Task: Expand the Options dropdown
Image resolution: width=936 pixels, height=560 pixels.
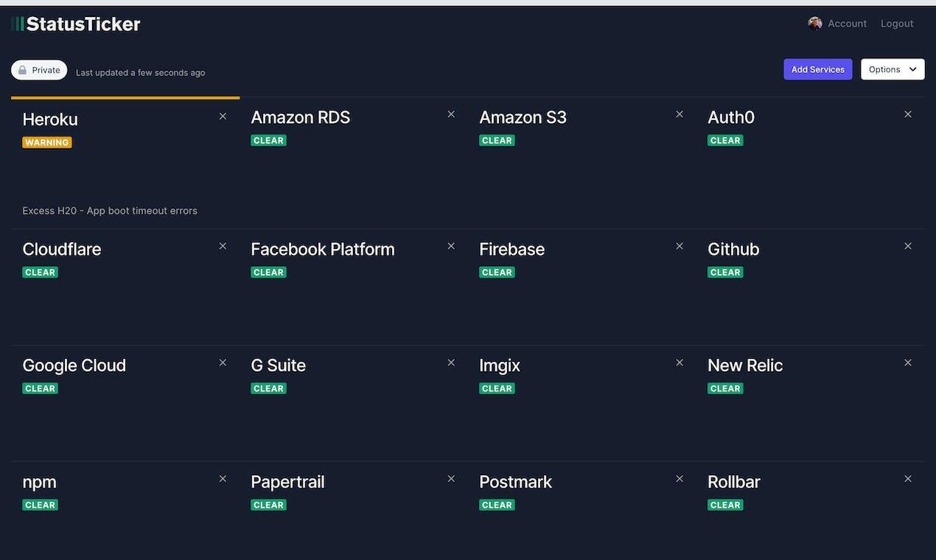Action: click(x=893, y=69)
